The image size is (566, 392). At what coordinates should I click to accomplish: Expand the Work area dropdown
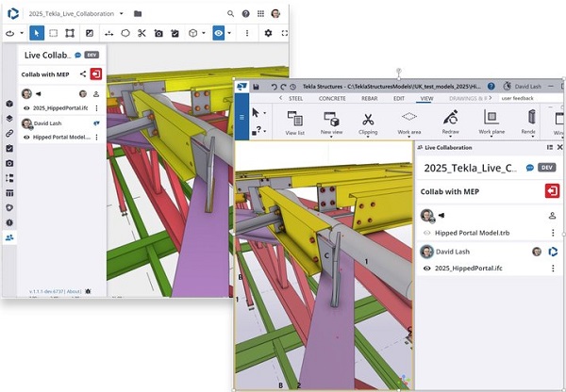pyautogui.click(x=409, y=137)
